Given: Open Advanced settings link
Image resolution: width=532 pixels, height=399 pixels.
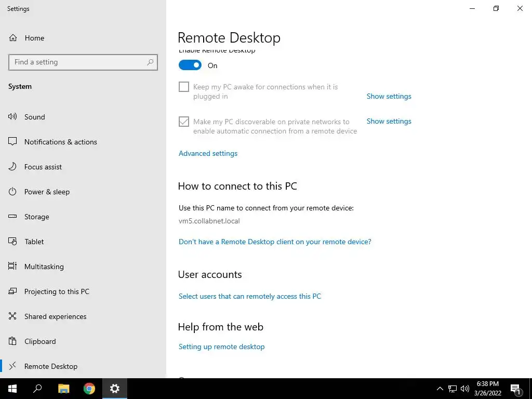Looking at the screenshot, I should pos(208,153).
